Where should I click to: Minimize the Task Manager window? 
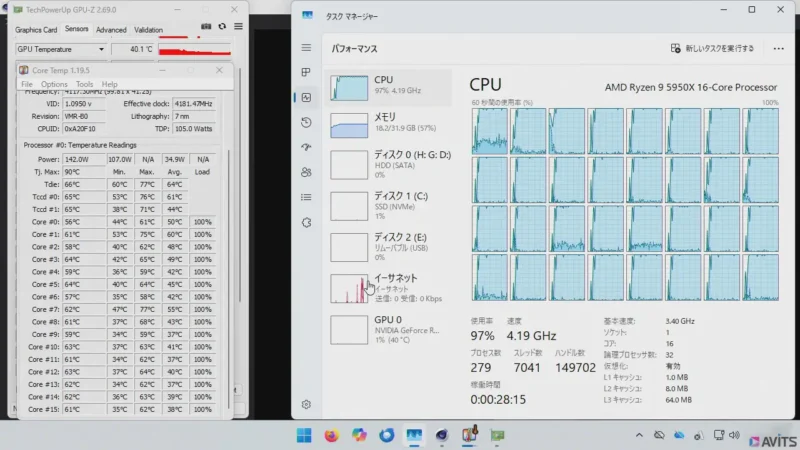pyautogui.click(x=723, y=10)
